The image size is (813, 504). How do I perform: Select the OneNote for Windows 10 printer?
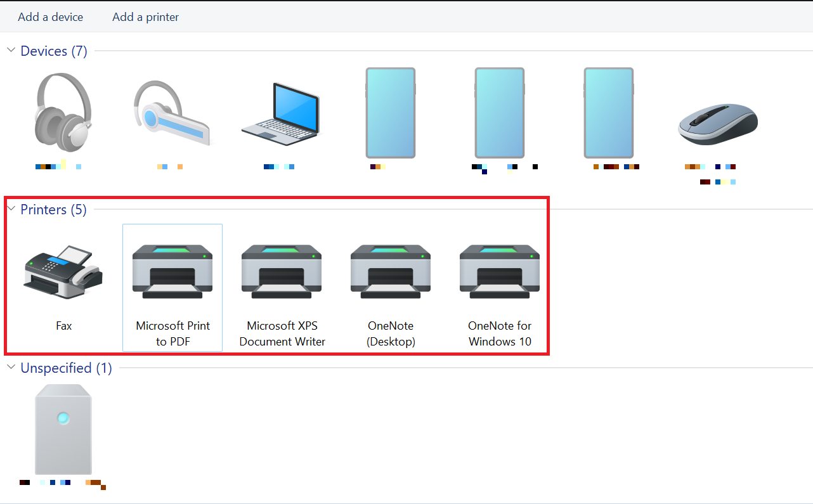[x=500, y=271]
